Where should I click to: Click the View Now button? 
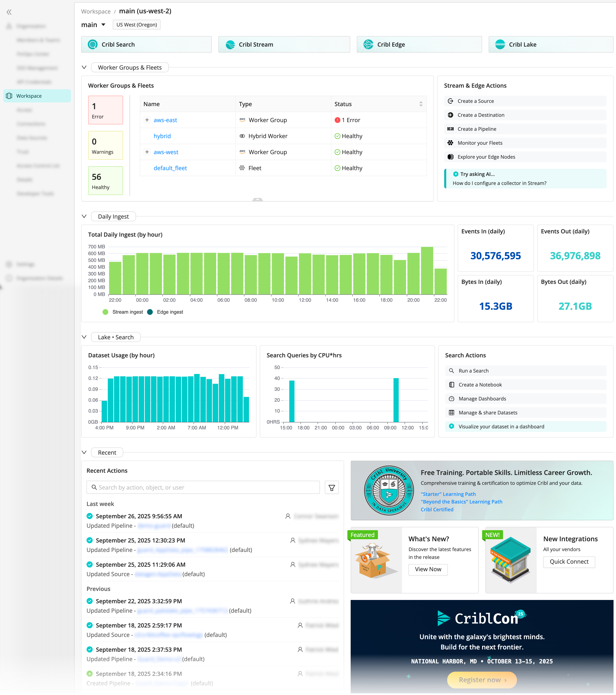pyautogui.click(x=428, y=569)
